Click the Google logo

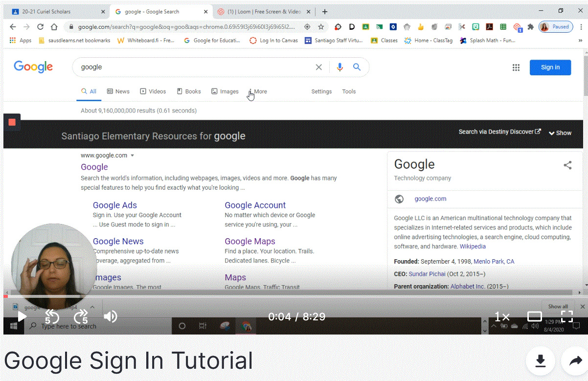pos(33,67)
